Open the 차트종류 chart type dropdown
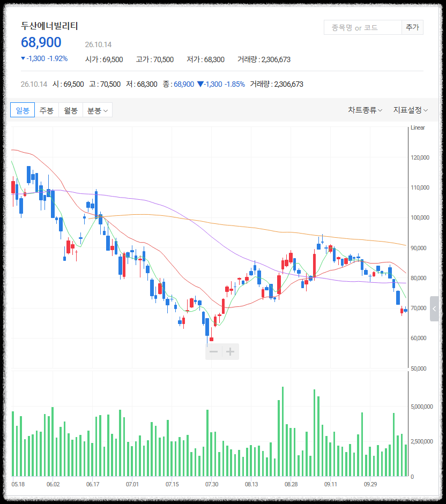The image size is (446, 504). (x=365, y=110)
